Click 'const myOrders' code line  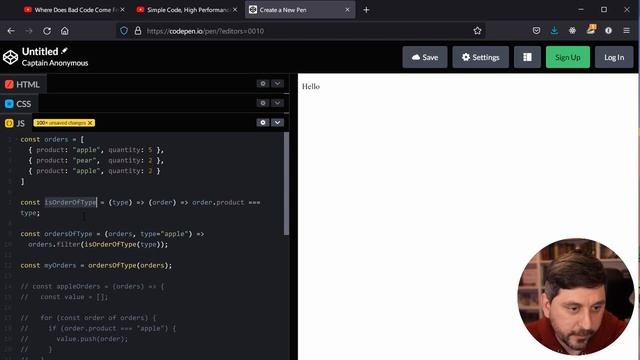(x=96, y=265)
